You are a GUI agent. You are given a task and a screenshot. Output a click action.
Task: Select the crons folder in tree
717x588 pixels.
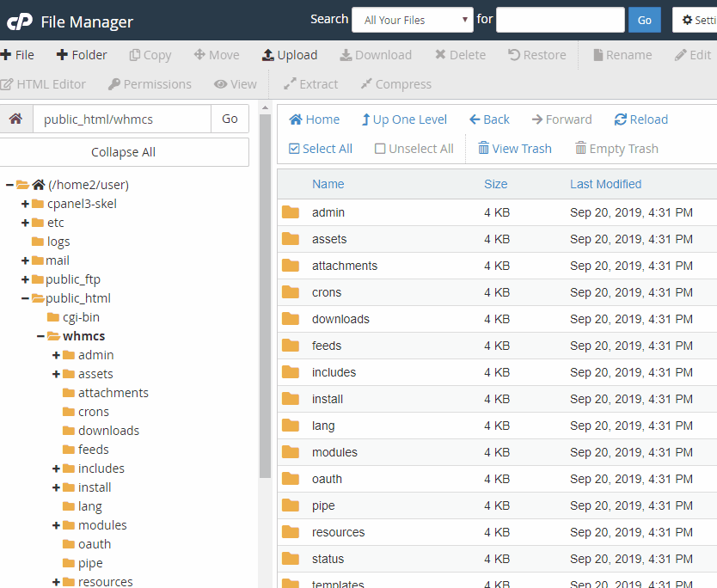pyautogui.click(x=86, y=412)
